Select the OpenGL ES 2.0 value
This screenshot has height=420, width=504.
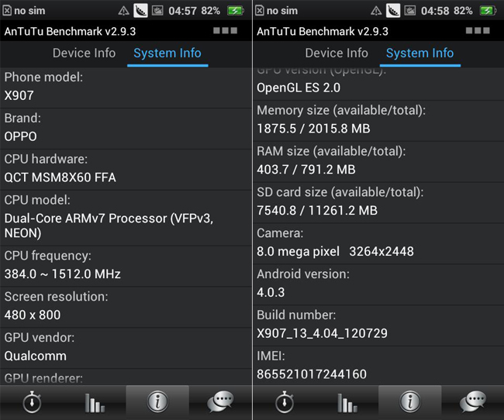tap(299, 88)
